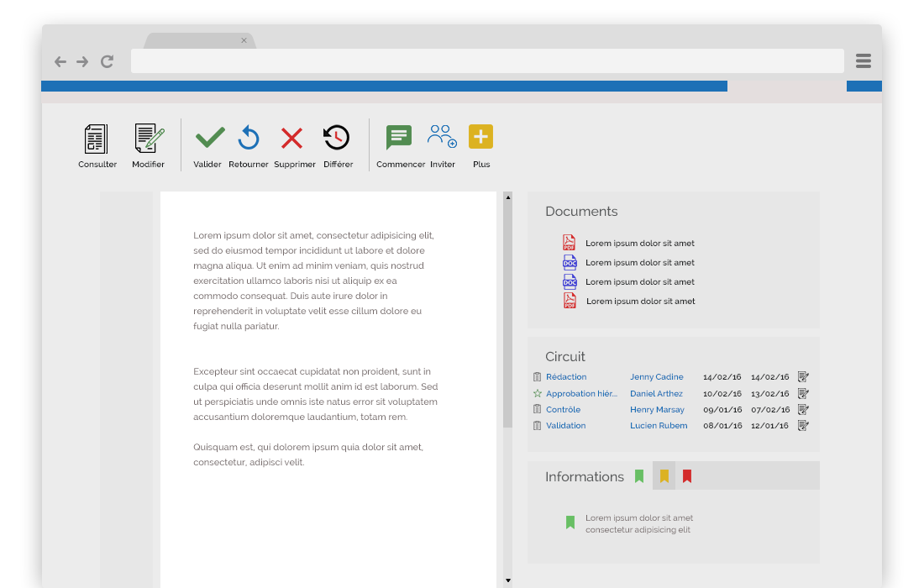
Task: Click the blue Retourner arrow icon
Action: [x=249, y=138]
